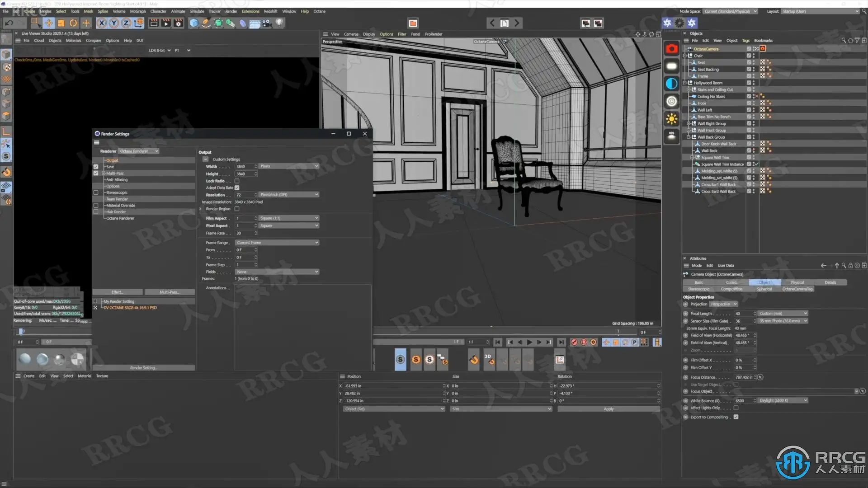Toggle the Lock Ratio checkbox

(237, 181)
